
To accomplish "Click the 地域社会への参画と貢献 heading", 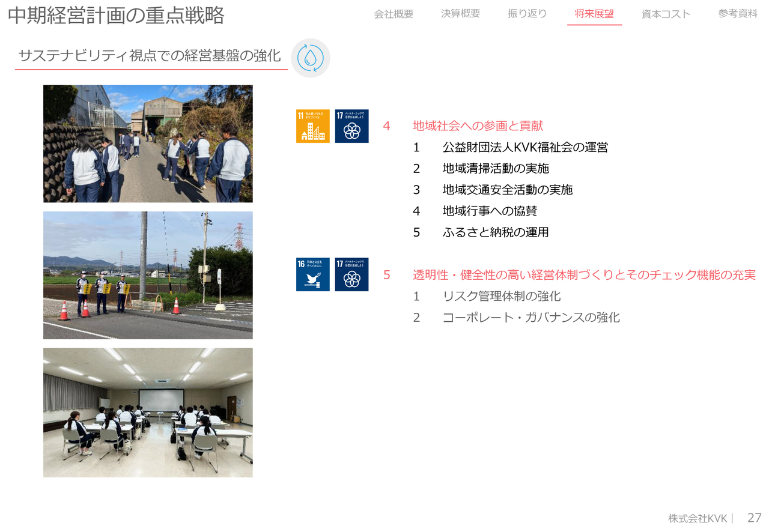I will tap(478, 125).
